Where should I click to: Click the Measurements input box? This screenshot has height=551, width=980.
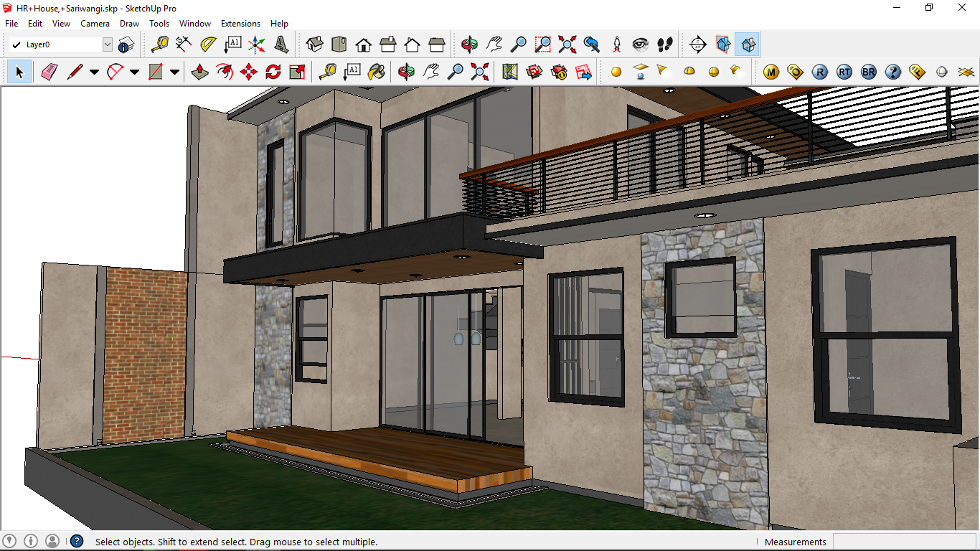pos(904,542)
